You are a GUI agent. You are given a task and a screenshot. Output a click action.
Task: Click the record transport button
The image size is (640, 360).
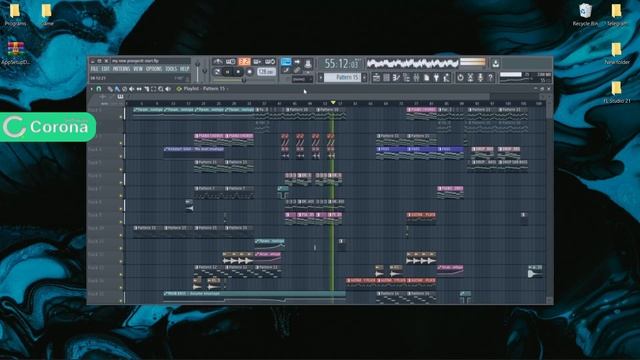pos(249,72)
